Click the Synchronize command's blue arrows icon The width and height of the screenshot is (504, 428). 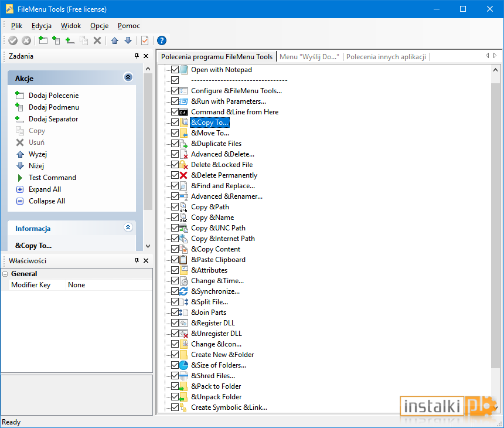(x=183, y=291)
